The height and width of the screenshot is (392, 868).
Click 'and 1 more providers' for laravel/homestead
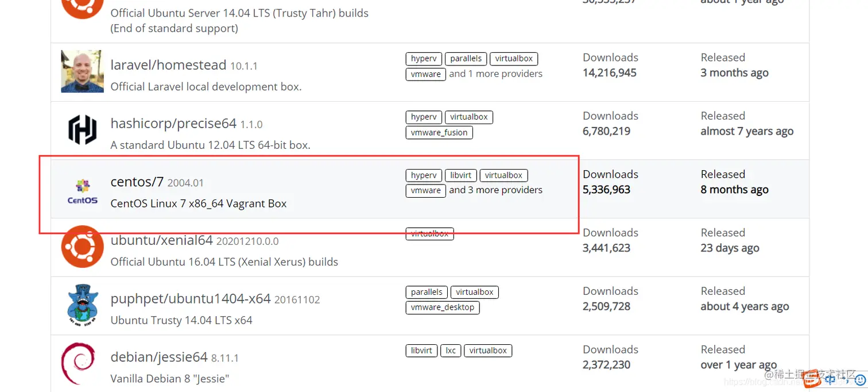pos(496,74)
